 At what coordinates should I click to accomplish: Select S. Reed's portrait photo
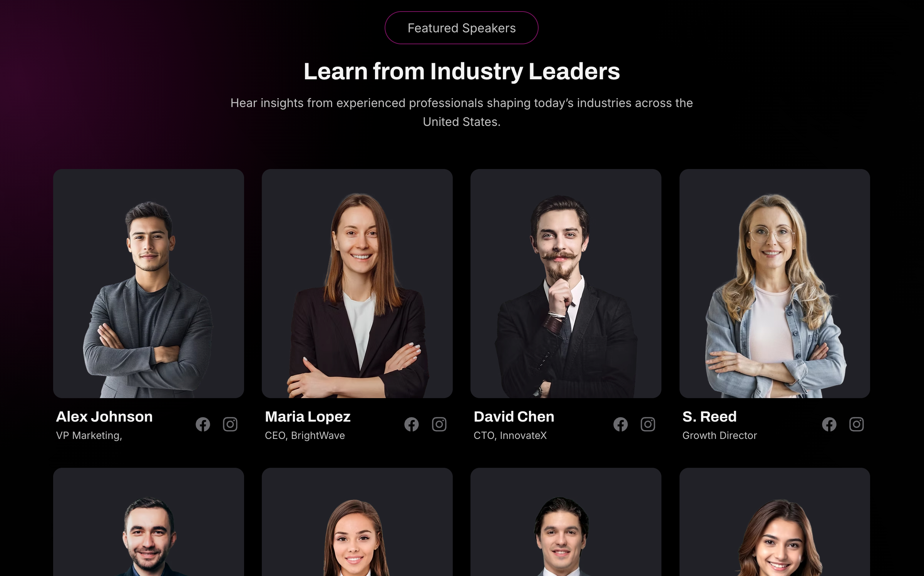pyautogui.click(x=775, y=283)
